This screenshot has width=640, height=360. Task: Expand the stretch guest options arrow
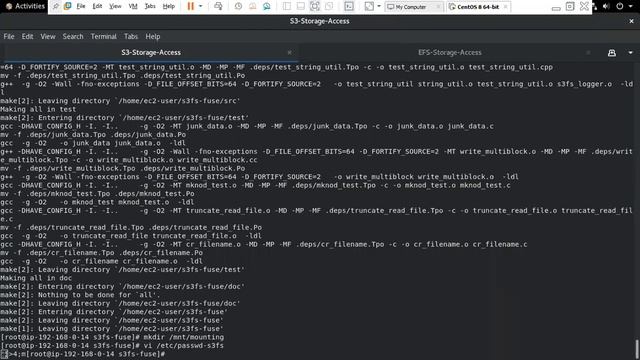[379, 7]
